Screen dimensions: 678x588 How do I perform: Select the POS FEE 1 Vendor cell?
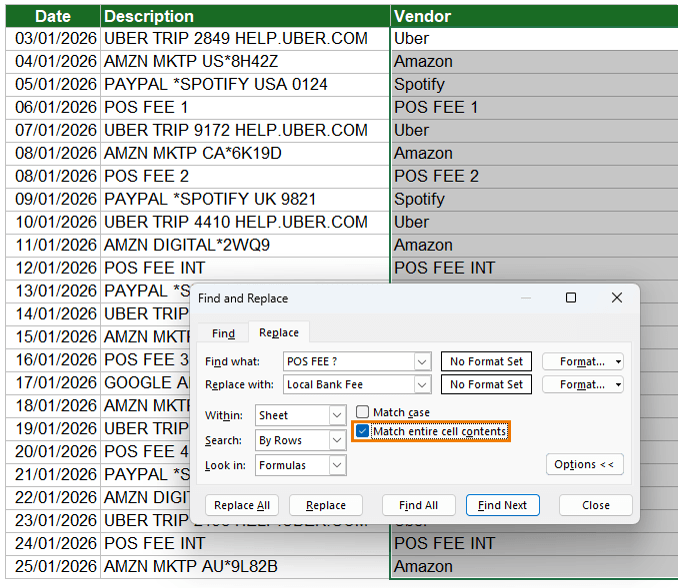[534, 108]
